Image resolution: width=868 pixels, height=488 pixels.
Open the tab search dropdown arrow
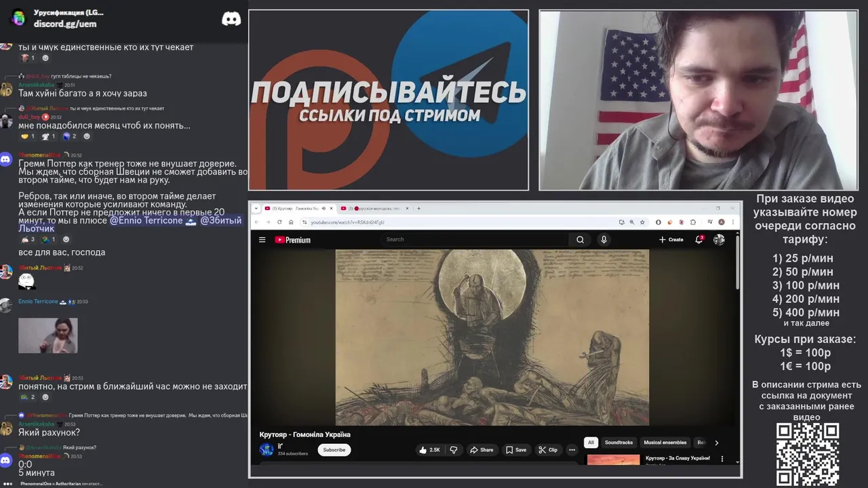(256, 208)
